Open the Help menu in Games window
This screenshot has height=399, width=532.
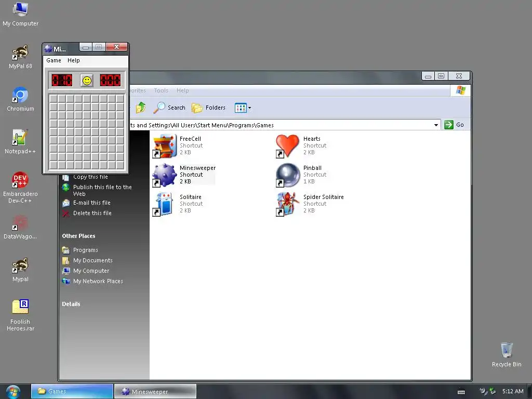(x=182, y=90)
